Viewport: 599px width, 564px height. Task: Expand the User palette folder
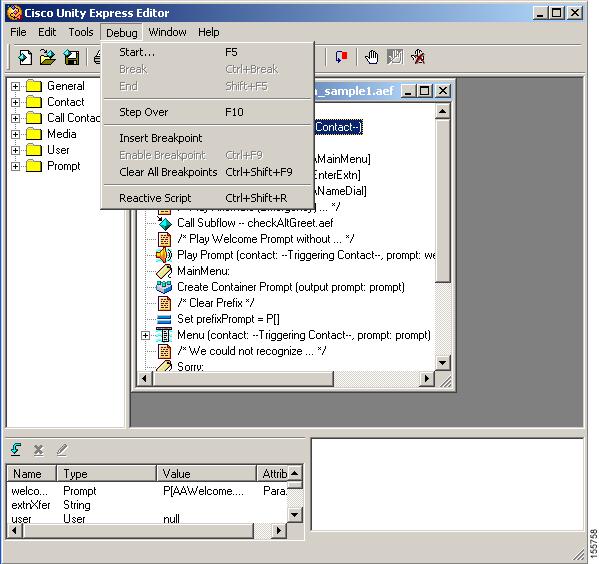click(x=15, y=151)
